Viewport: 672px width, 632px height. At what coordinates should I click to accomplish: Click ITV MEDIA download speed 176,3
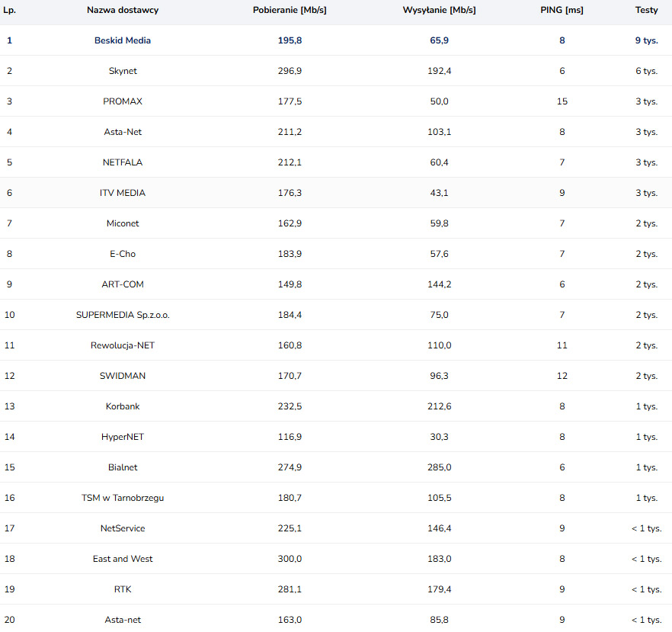(x=290, y=193)
